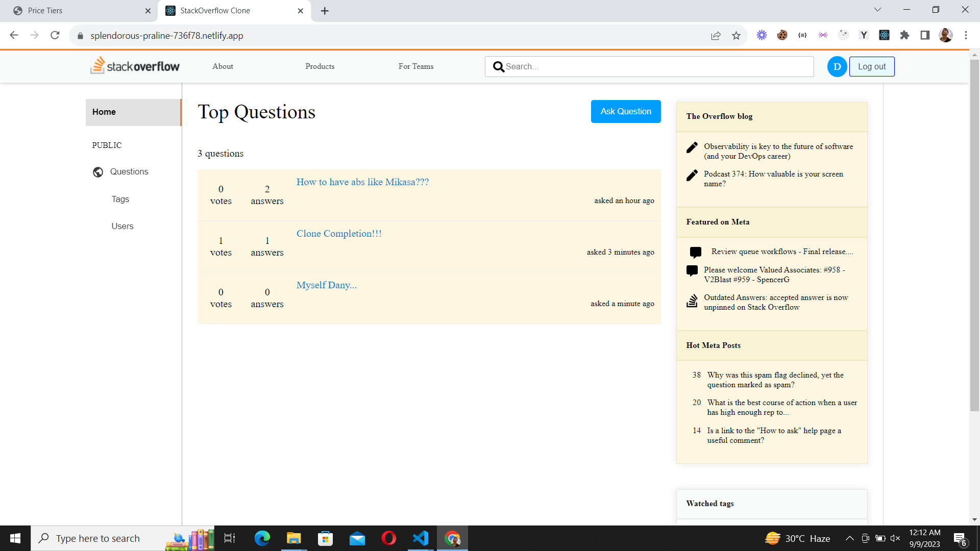Click the magnifier icon in search bar
The image size is (980, 551).
click(x=498, y=66)
